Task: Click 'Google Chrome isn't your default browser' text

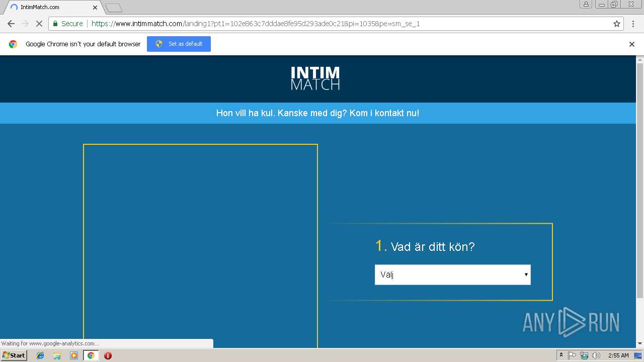Action: pyautogui.click(x=83, y=44)
